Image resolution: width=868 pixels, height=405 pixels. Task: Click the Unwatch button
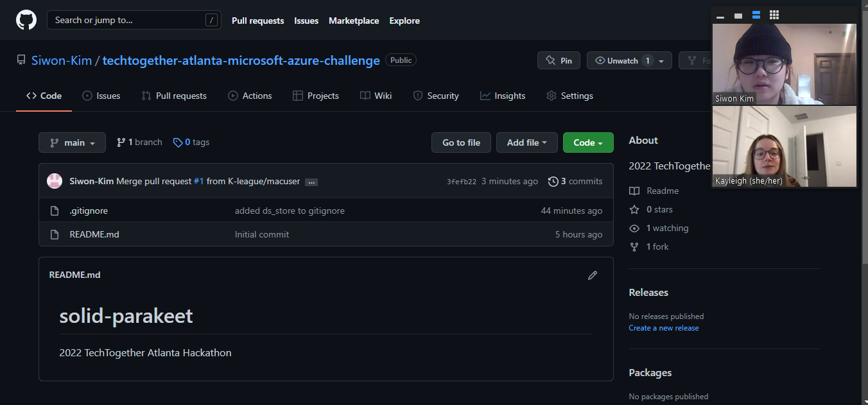[x=622, y=60]
